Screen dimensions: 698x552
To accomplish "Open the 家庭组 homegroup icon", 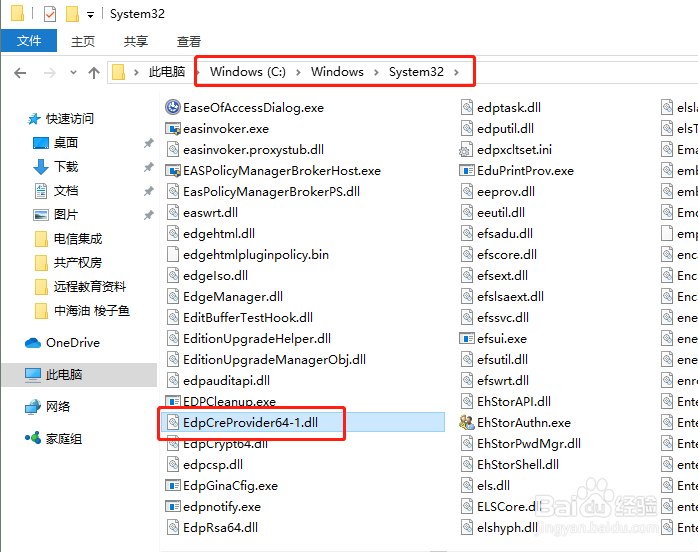I will click(33, 438).
